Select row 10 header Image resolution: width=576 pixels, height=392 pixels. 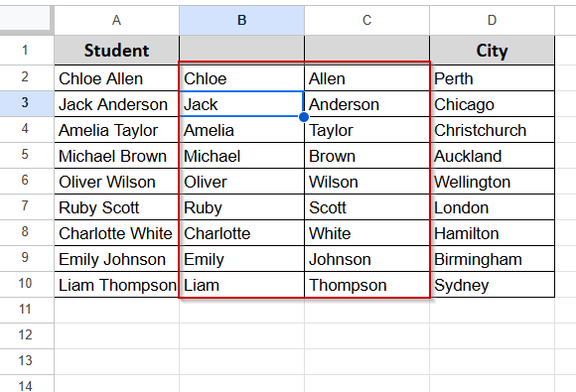click(25, 284)
